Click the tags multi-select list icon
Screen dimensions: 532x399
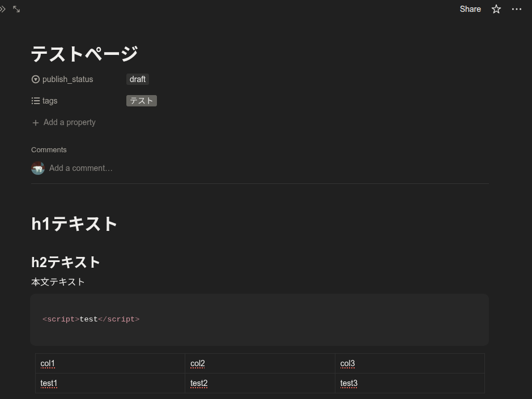[36, 101]
